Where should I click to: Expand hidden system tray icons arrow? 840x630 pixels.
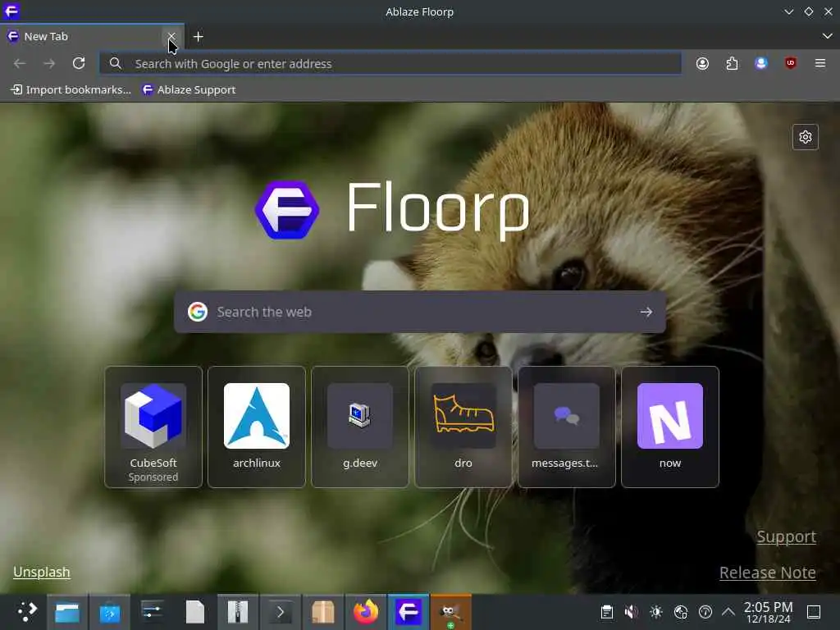click(728, 612)
